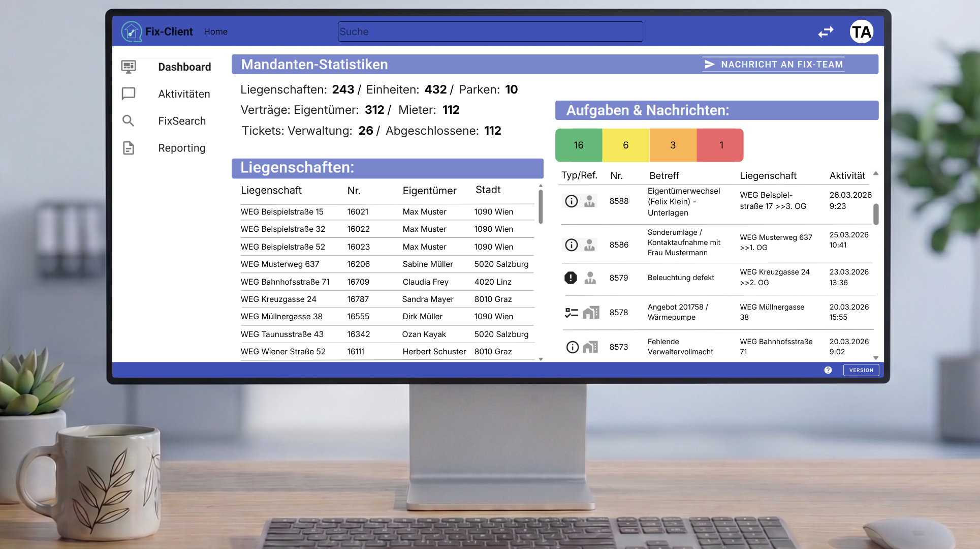Image resolution: width=980 pixels, height=549 pixels.
Task: Select row WEG Kreuzgasse 24 in Liegenschaften
Action: 387,299
